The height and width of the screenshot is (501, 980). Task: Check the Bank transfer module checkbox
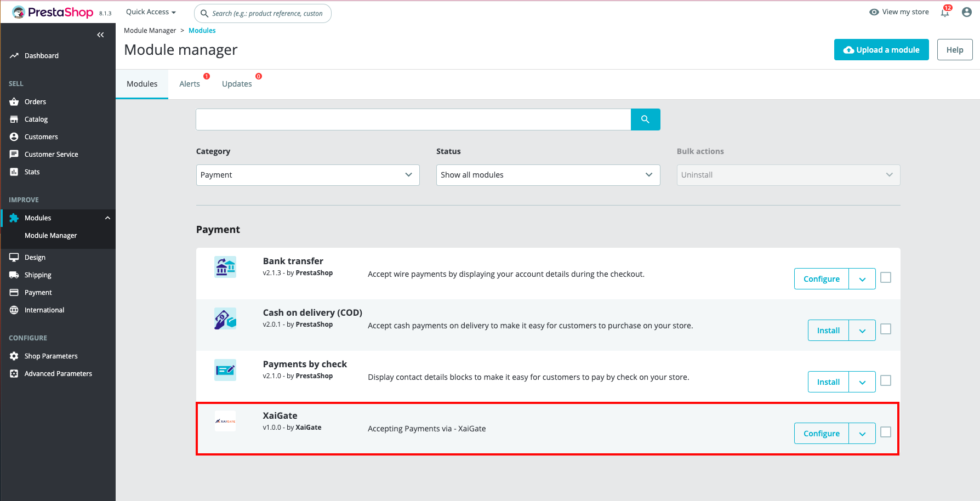pos(886,278)
